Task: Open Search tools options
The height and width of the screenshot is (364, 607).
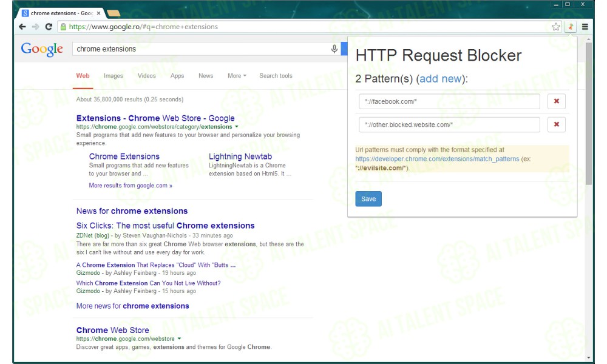Action: point(276,76)
